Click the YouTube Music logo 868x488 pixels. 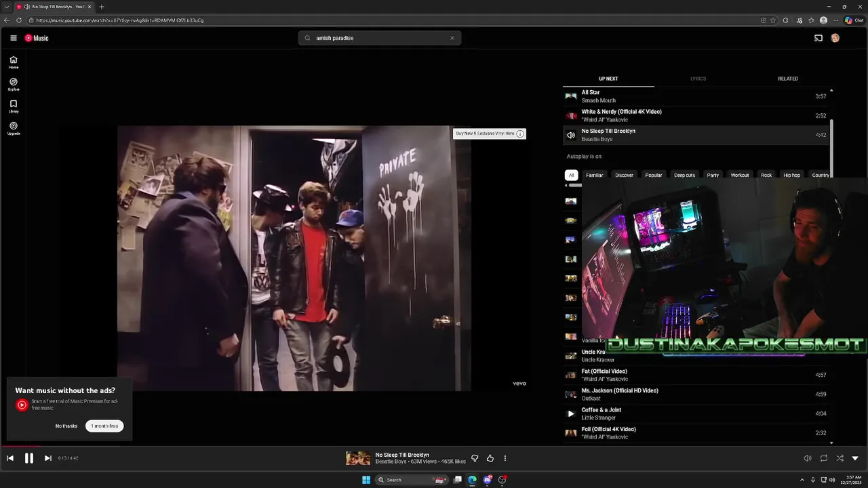click(37, 38)
